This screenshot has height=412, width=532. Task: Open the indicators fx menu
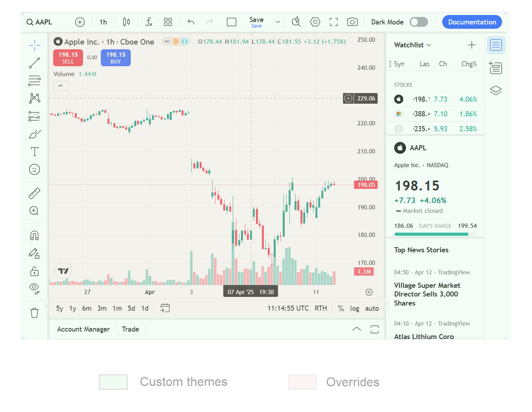pyautogui.click(x=148, y=22)
